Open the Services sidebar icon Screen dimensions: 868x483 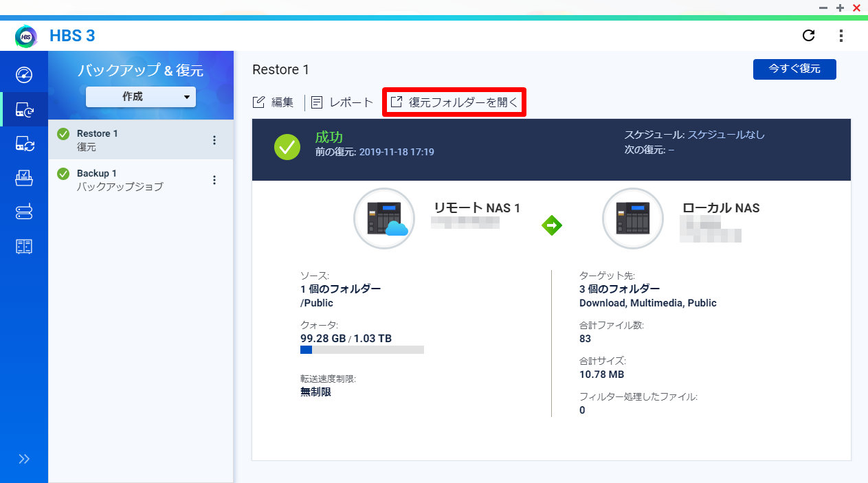point(24,247)
